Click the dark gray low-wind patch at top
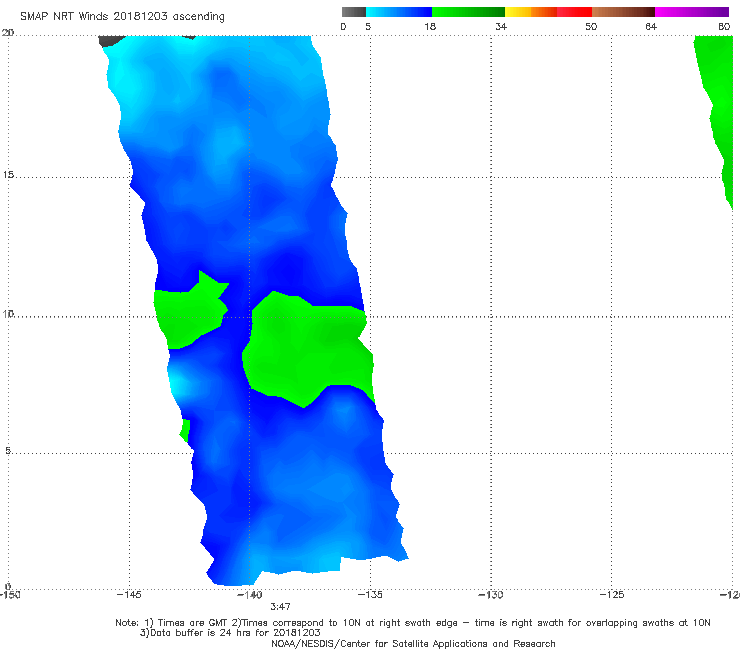Screen dimensions: 740x650 (111, 41)
